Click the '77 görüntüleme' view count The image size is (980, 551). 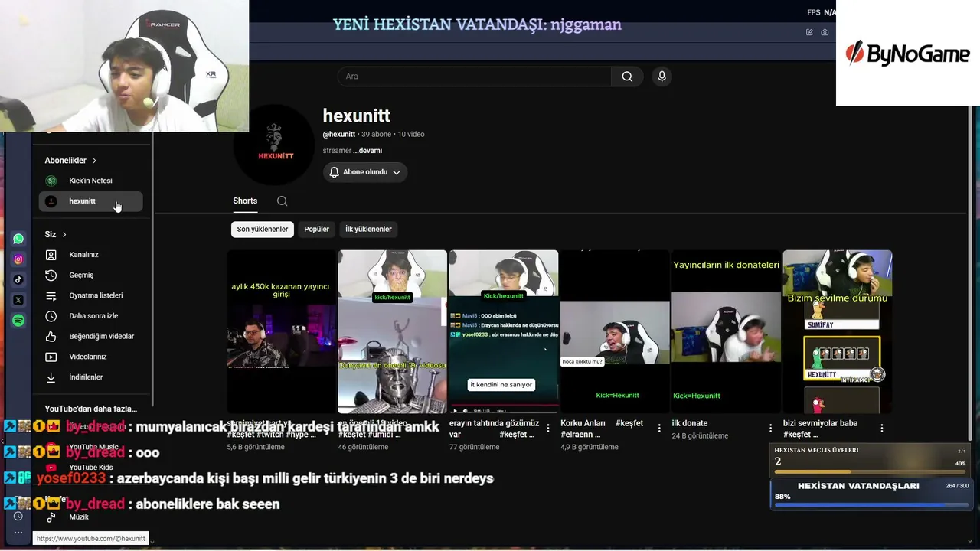click(474, 447)
